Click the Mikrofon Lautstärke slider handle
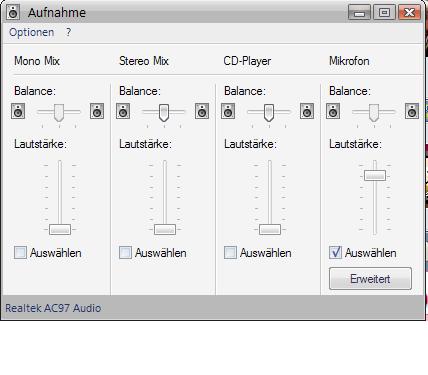 pos(375,175)
